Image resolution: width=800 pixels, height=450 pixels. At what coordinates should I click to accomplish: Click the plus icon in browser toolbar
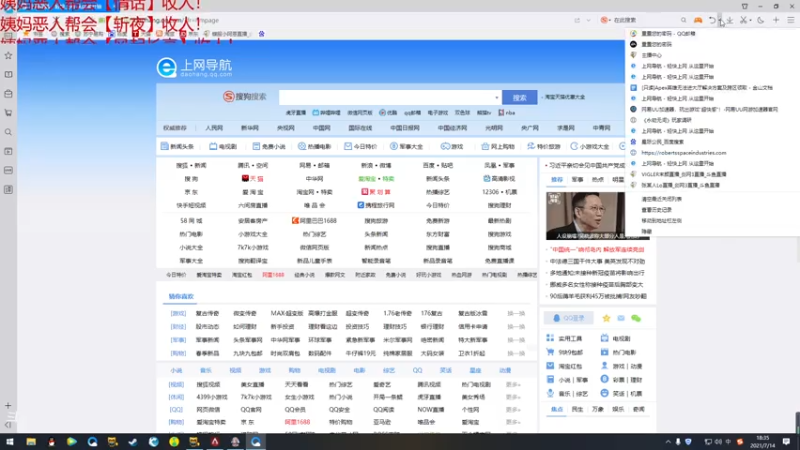coord(776,20)
